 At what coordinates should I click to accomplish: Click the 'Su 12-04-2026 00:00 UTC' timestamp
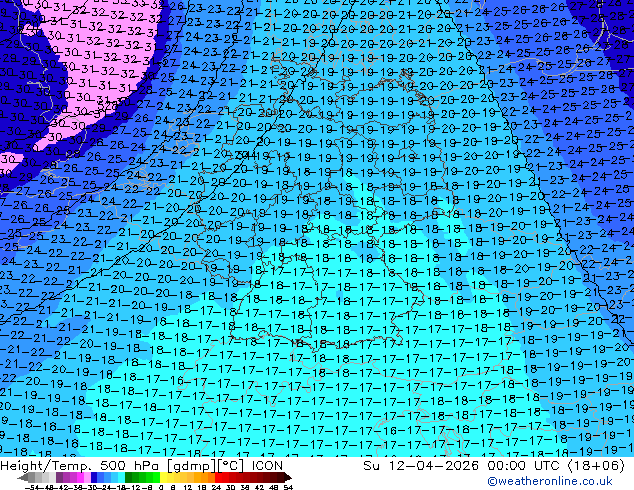point(463,465)
